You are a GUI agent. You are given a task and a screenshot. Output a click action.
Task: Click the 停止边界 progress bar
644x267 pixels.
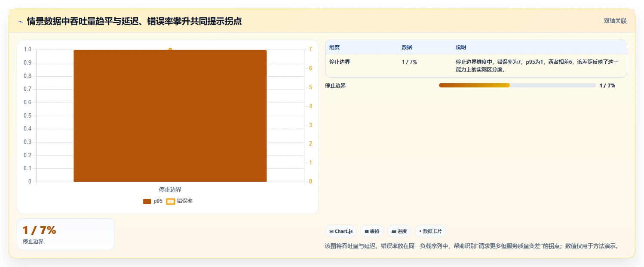tap(517, 85)
